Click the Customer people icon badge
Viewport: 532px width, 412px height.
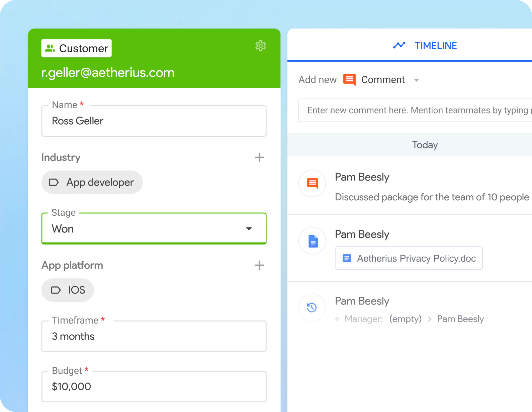coord(50,48)
